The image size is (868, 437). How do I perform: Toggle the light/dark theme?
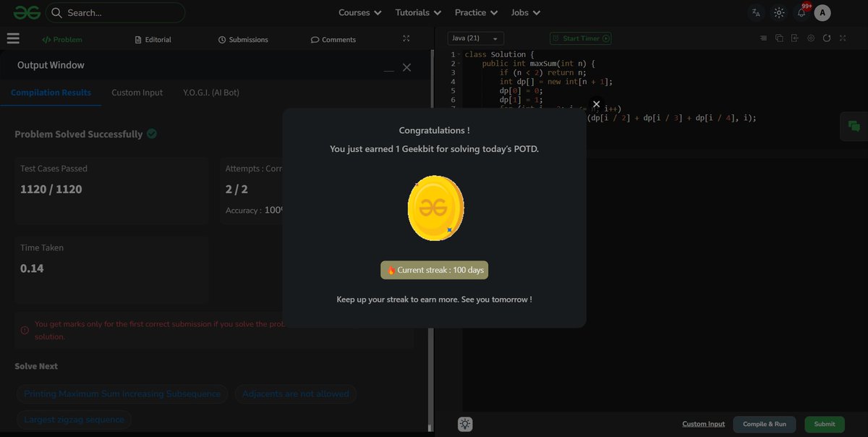779,12
